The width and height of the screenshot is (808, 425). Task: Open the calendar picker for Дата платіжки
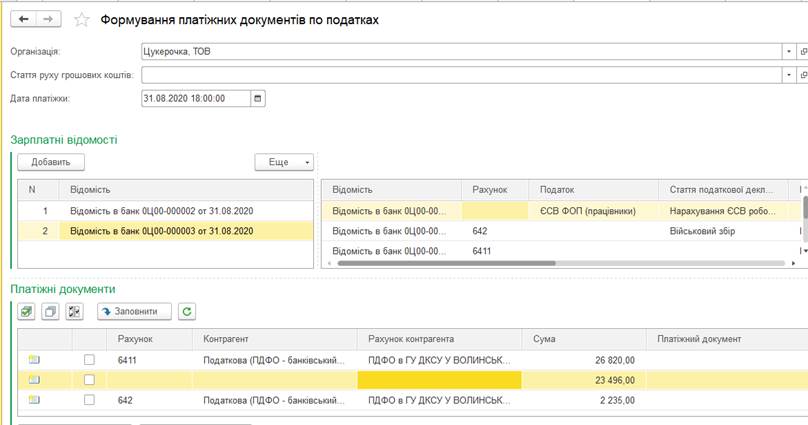tap(258, 98)
